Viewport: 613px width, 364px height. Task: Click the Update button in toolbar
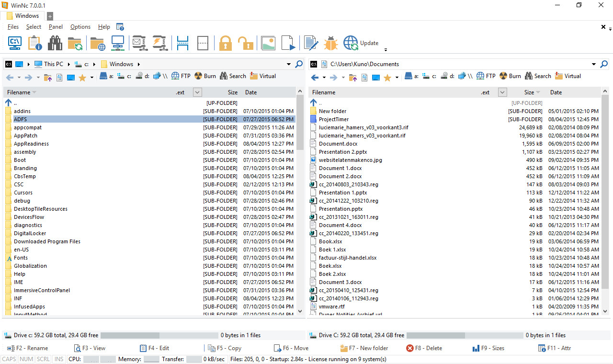pos(361,43)
